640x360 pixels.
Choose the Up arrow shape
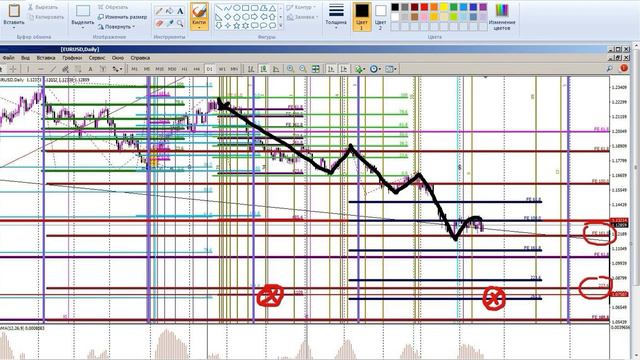click(x=272, y=17)
